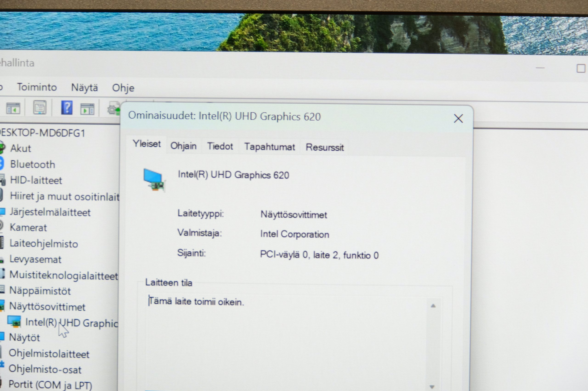Screen dimensions: 588x391
Task: Select Muistiteknologialaitteet category
Action: pyautogui.click(x=64, y=275)
